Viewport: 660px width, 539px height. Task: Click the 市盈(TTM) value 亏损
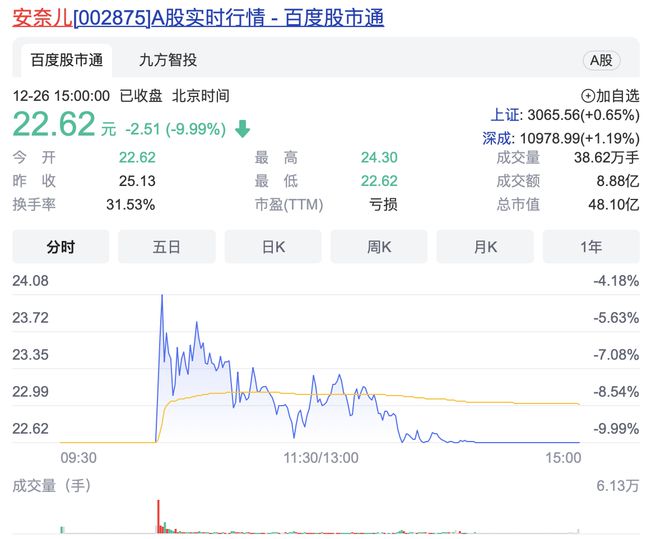[x=383, y=204]
